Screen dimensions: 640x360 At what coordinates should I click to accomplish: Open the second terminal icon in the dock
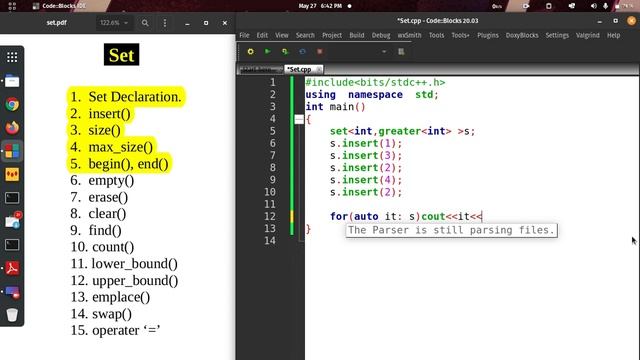coord(12,245)
